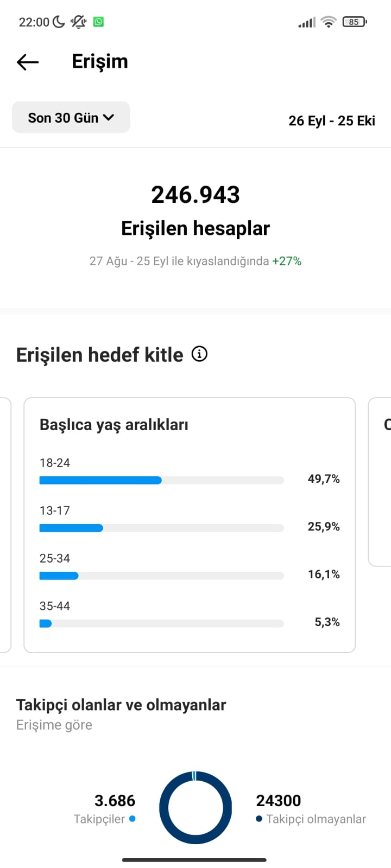Select the 26 Eyl - 25 Eki date range
391x868 pixels.
(332, 120)
